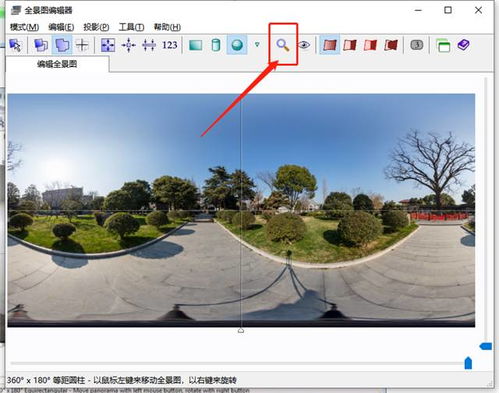The width and height of the screenshot is (499, 393).
Task: Click the green window layout icon
Action: tap(443, 45)
